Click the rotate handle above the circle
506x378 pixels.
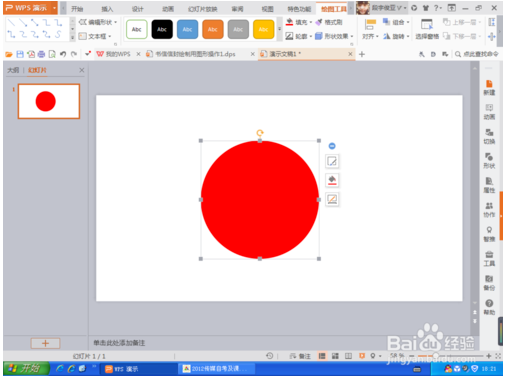pyautogui.click(x=260, y=133)
